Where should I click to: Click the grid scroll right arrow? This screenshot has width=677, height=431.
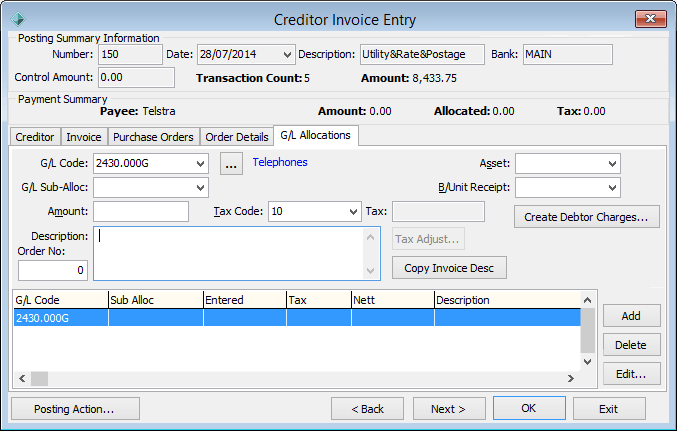point(571,379)
